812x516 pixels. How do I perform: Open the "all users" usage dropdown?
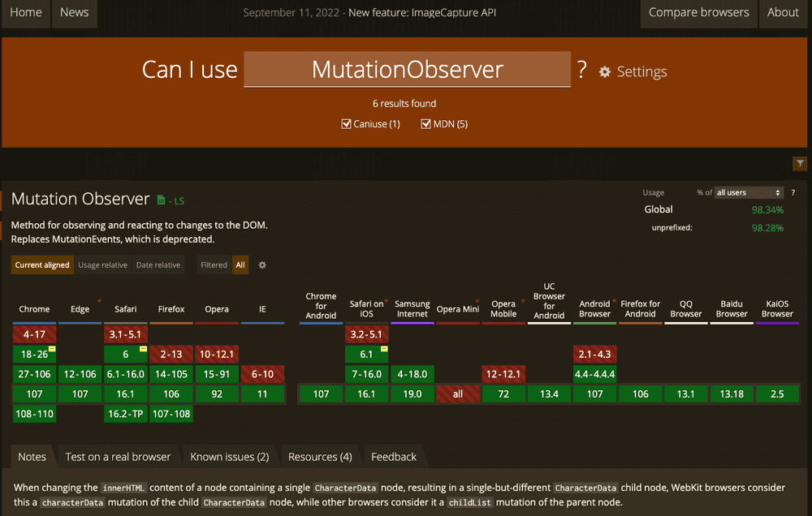click(748, 192)
